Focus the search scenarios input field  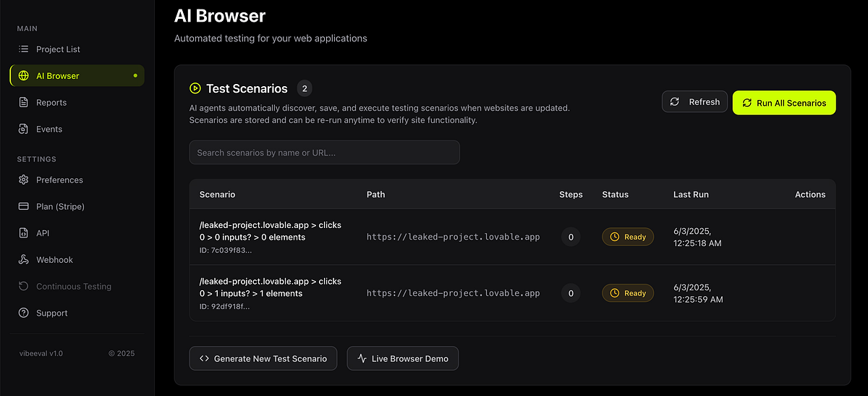[324, 152]
